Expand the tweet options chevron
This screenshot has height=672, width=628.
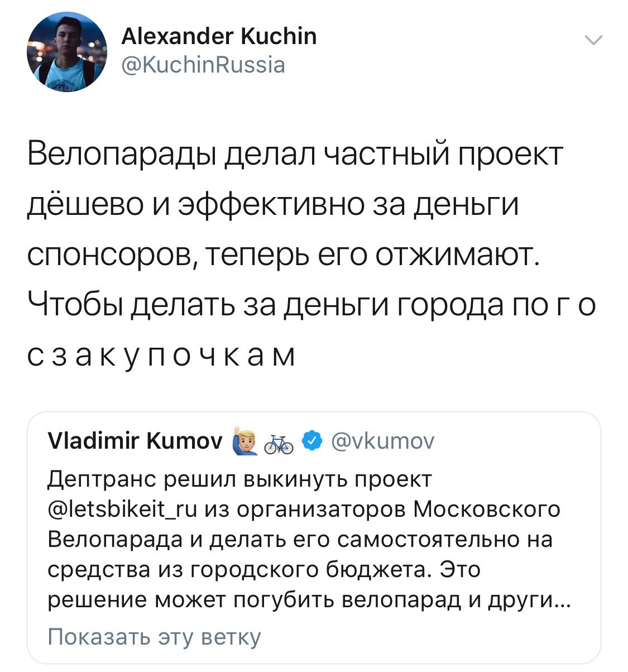[x=593, y=40]
